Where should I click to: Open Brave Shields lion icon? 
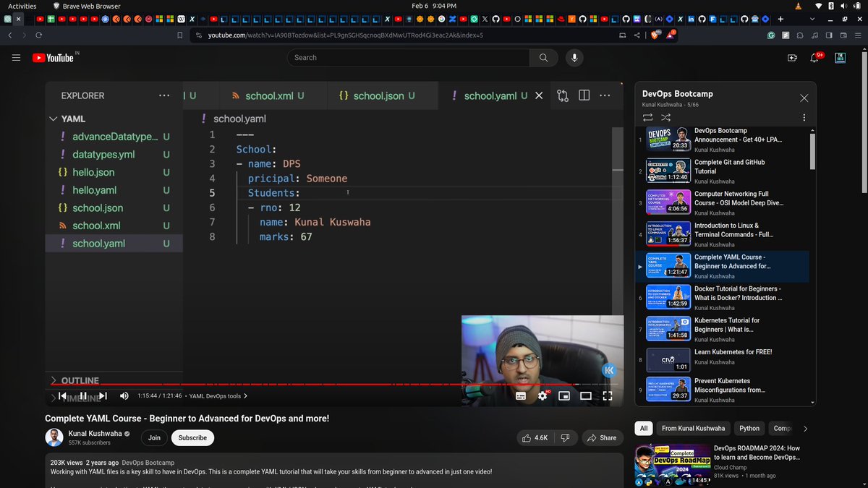[x=656, y=35]
